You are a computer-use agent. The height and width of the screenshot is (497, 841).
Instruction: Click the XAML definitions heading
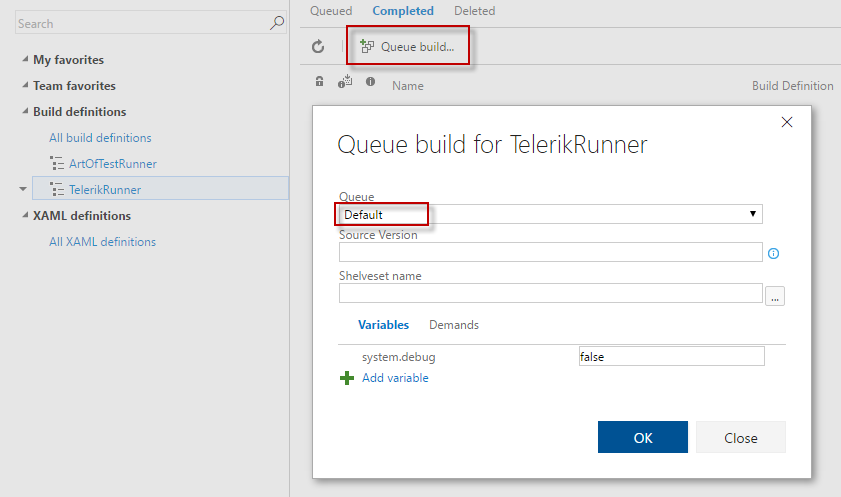tap(82, 216)
